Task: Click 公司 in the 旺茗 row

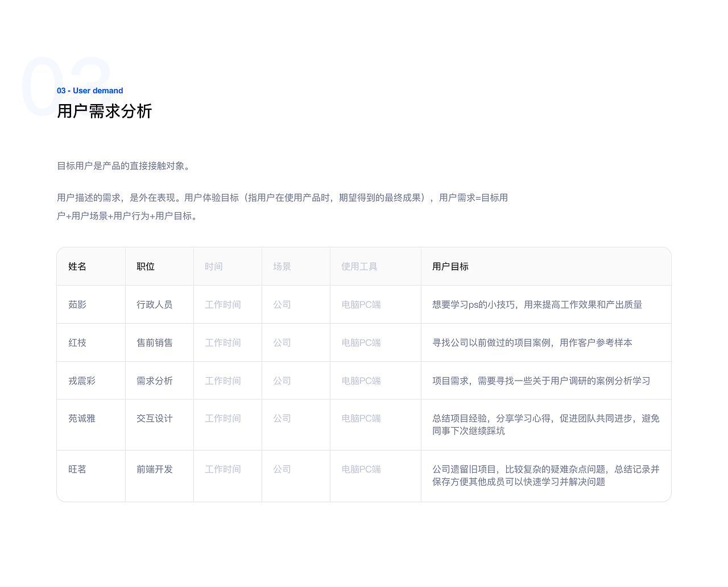Action: point(282,470)
